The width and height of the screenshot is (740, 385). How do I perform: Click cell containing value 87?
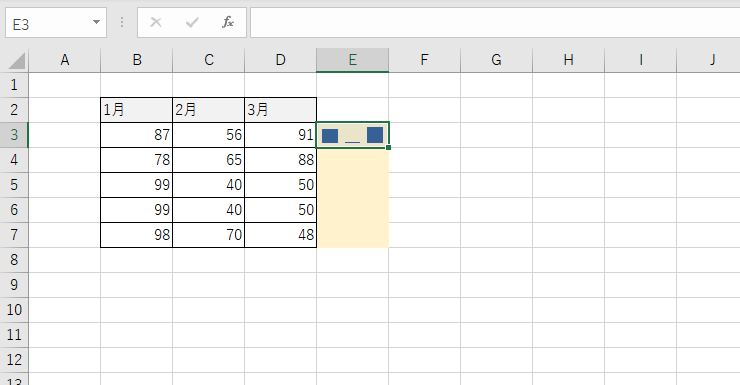(137, 135)
